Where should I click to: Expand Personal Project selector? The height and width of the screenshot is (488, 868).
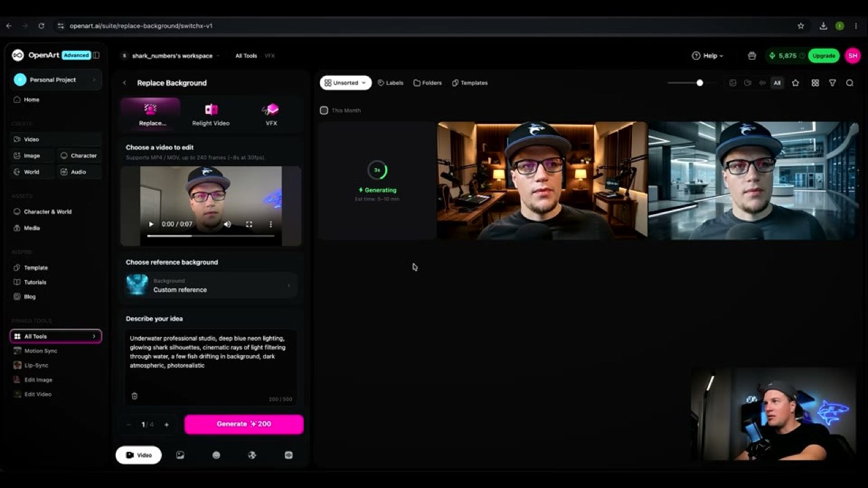(x=56, y=79)
